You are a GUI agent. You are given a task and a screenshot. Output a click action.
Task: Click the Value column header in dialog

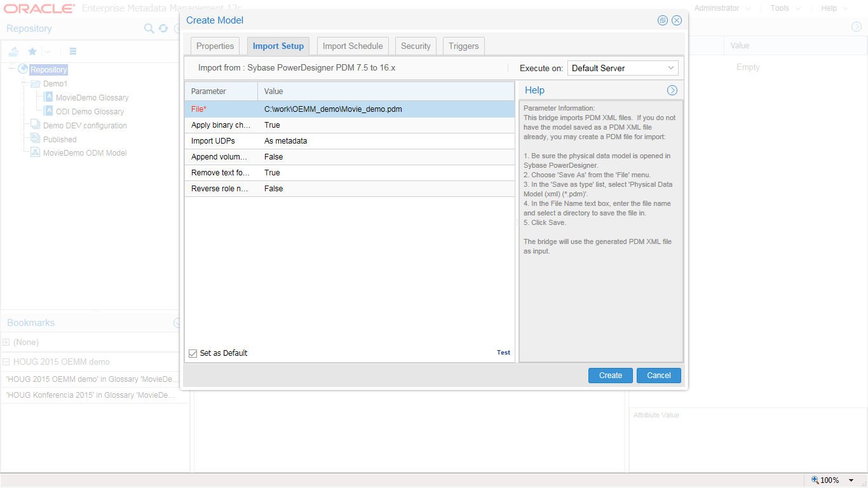386,91
